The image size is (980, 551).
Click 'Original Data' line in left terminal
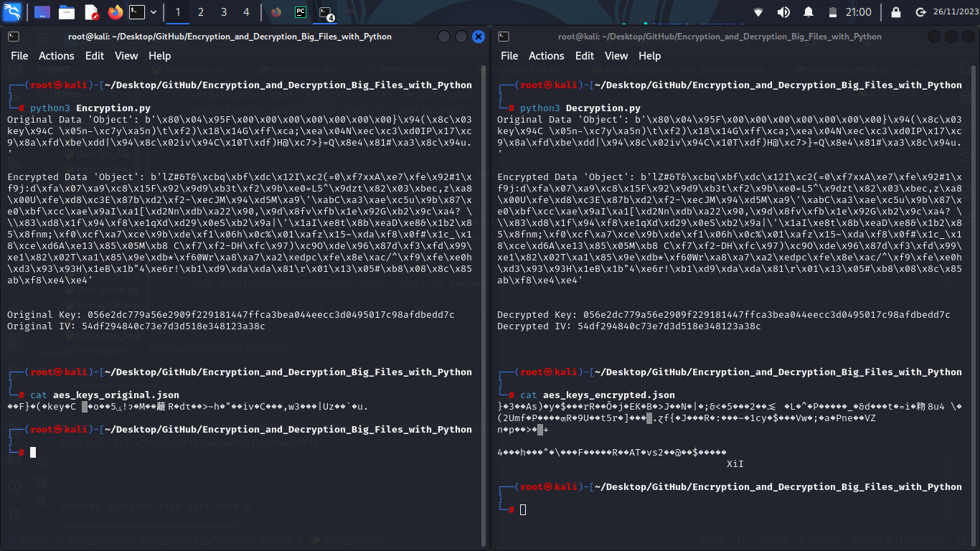click(x=240, y=120)
